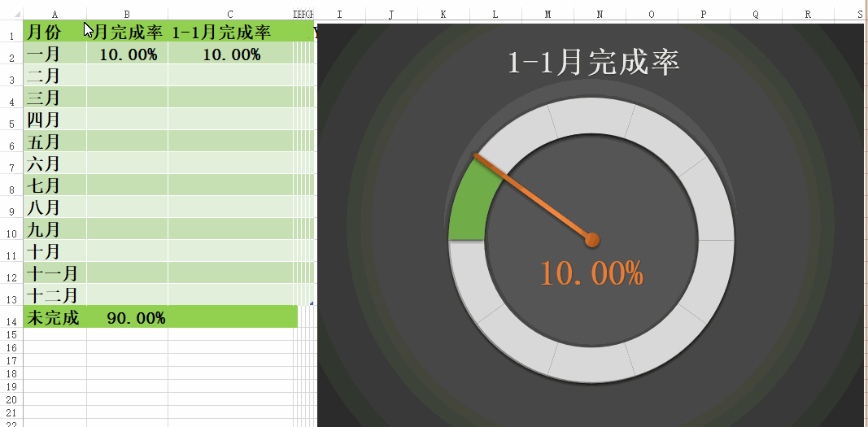Select the 未完成 cell
Image resolution: width=868 pixels, height=427 pixels.
point(55,317)
